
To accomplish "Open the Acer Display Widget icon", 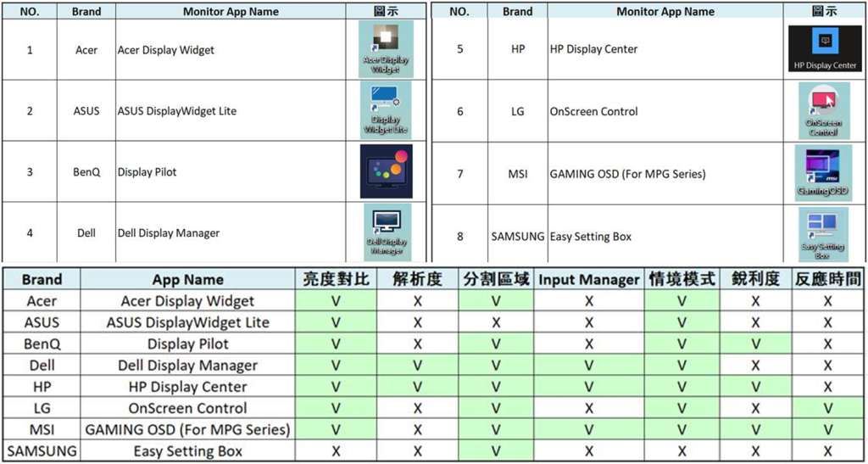I will click(386, 48).
